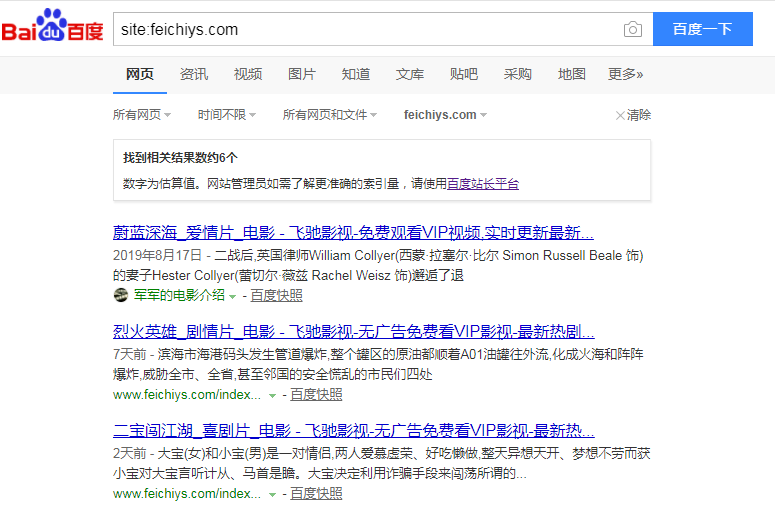The height and width of the screenshot is (518, 775).
Task: Clear filters with the 清除 button
Action: [633, 115]
